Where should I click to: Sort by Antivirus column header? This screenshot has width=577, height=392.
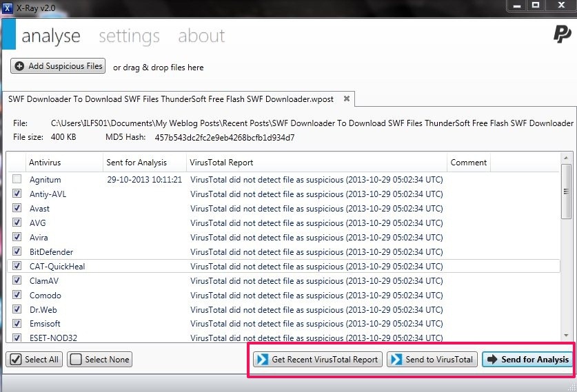point(64,163)
